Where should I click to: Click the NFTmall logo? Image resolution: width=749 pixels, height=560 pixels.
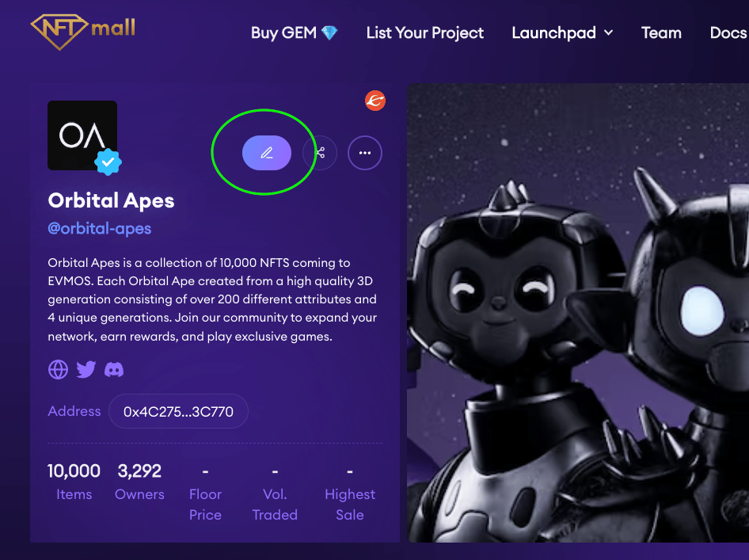click(x=82, y=32)
